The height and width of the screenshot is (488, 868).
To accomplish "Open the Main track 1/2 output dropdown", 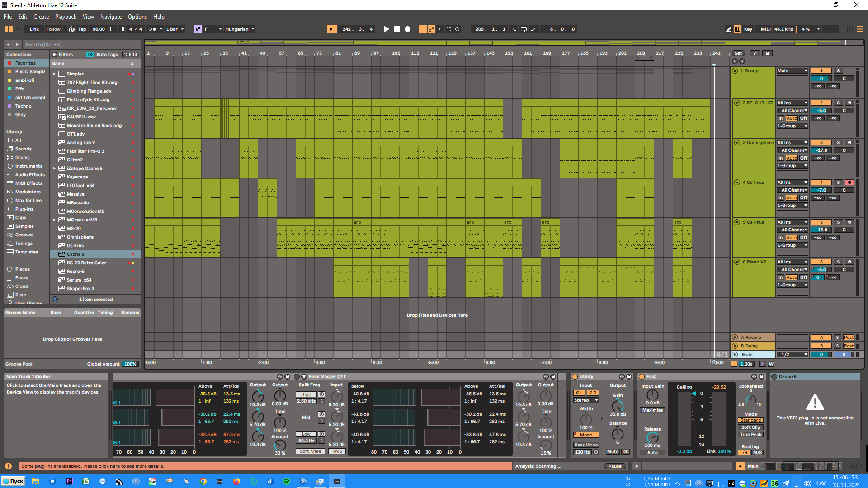I will coord(792,355).
